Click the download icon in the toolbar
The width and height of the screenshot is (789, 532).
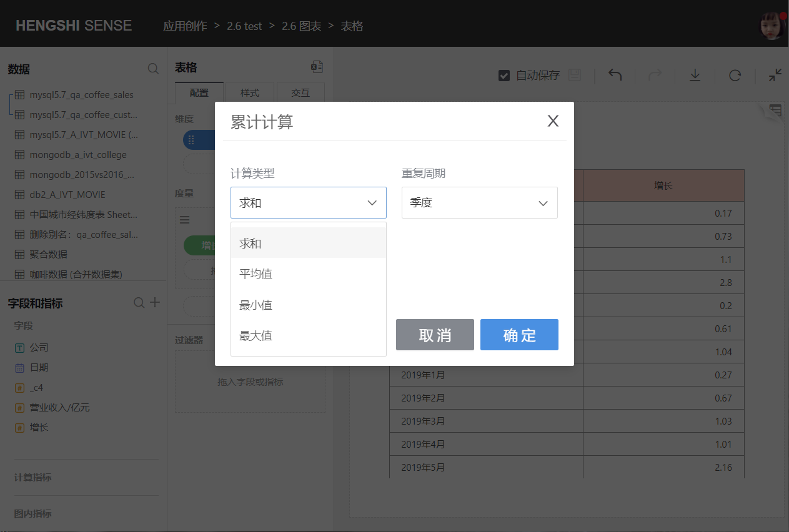695,76
